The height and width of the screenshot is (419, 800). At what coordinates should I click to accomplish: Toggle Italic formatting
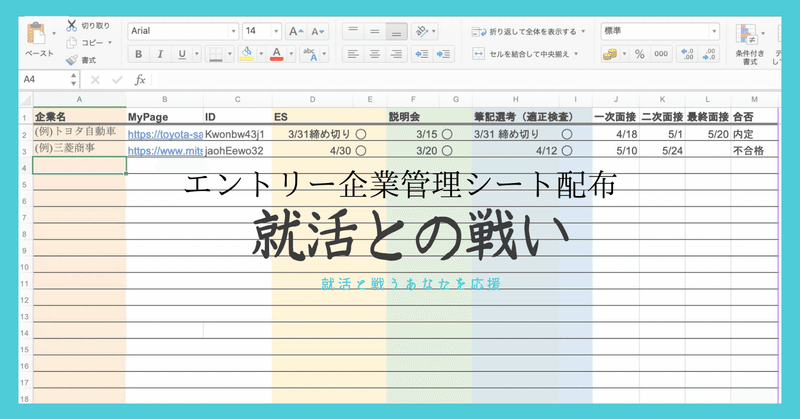(160, 54)
